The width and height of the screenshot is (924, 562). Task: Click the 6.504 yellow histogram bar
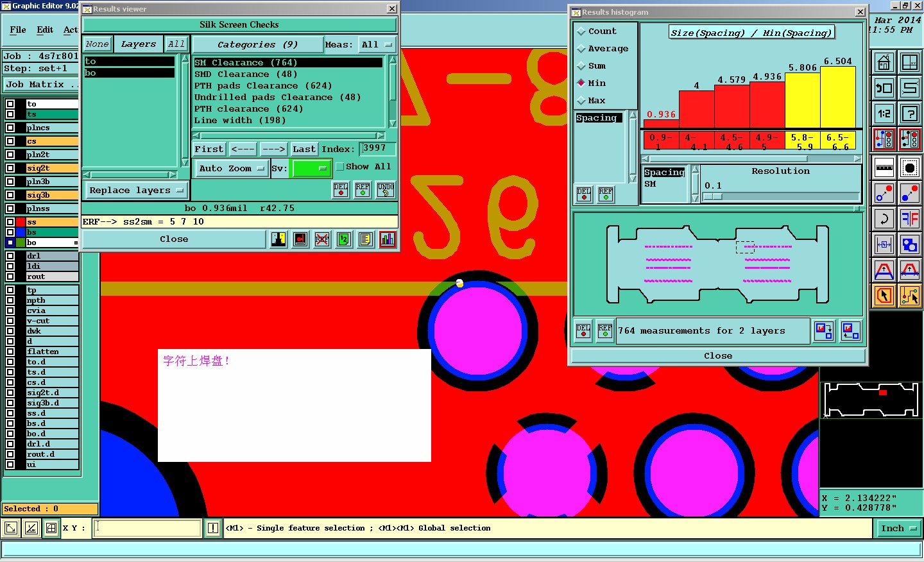(837, 97)
